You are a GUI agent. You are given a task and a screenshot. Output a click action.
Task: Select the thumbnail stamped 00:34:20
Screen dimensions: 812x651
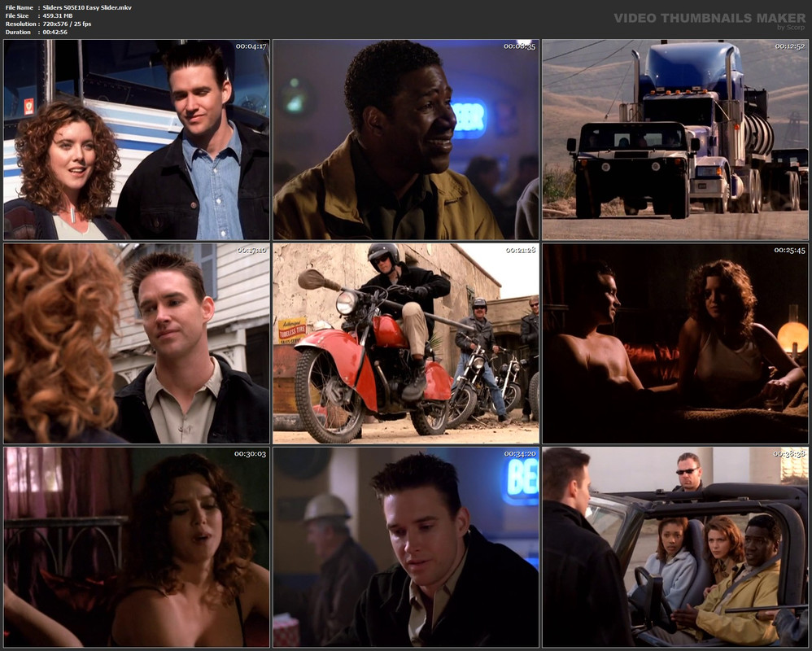click(x=406, y=548)
